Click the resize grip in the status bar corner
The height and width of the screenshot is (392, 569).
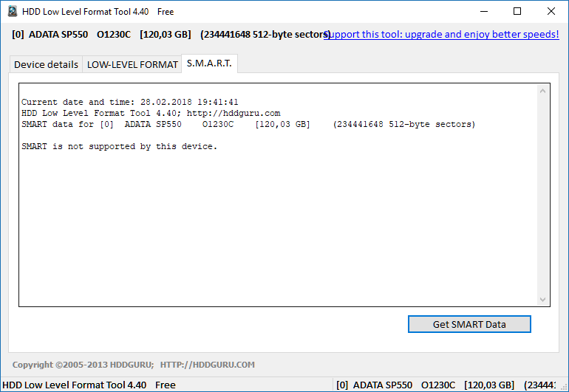click(564, 387)
